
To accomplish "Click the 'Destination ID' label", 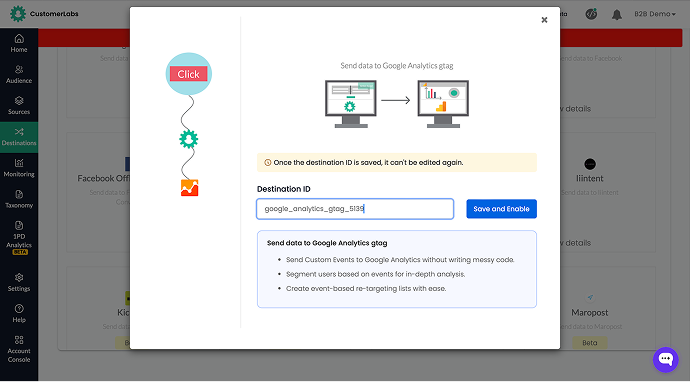I will (x=283, y=189).
